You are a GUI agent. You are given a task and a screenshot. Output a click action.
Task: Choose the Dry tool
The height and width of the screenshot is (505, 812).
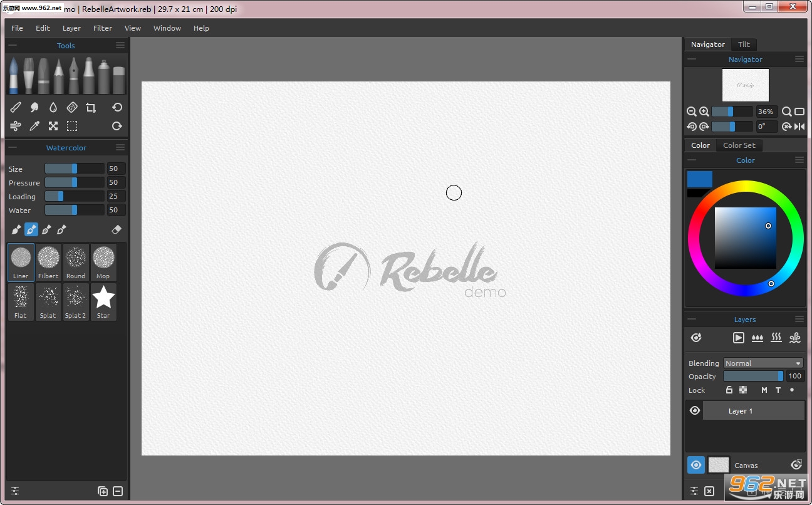click(72, 108)
